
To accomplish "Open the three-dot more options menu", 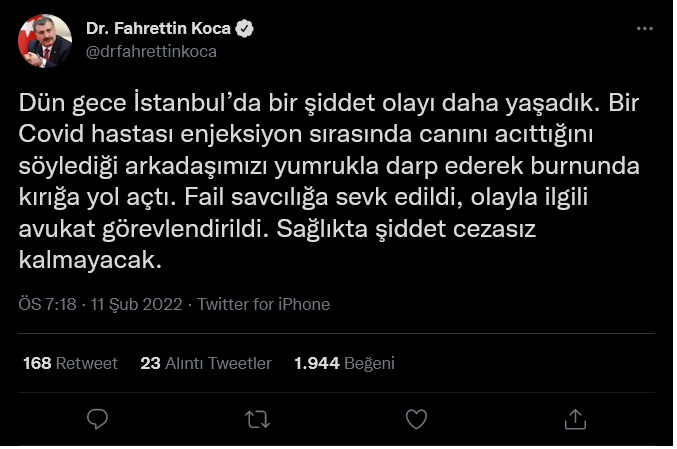I will [x=645, y=30].
